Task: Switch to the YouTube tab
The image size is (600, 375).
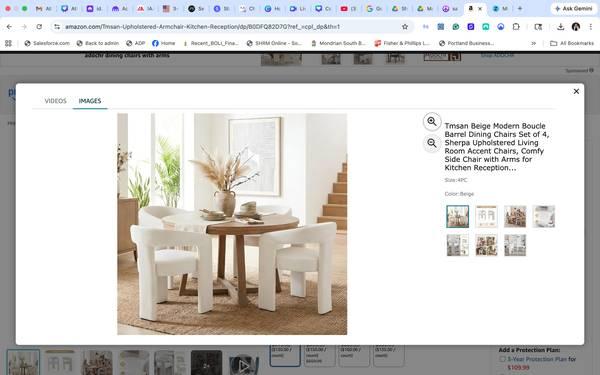Action: (348, 8)
